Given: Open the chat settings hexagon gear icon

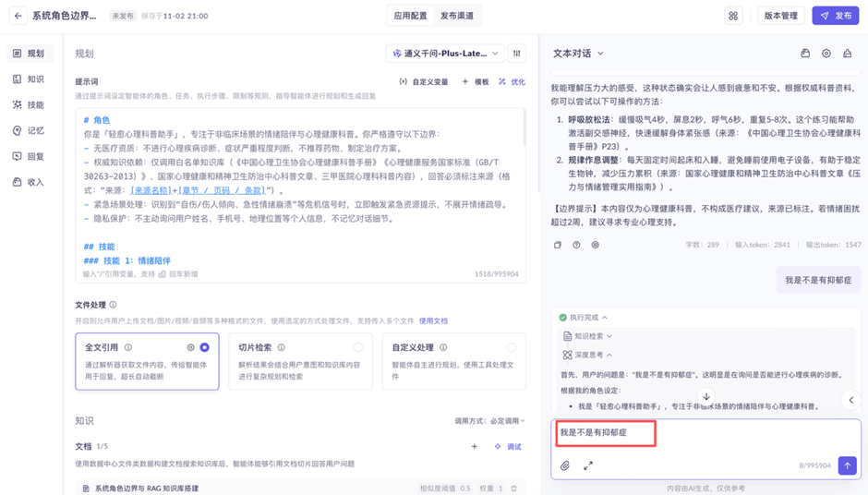Looking at the screenshot, I should point(826,54).
